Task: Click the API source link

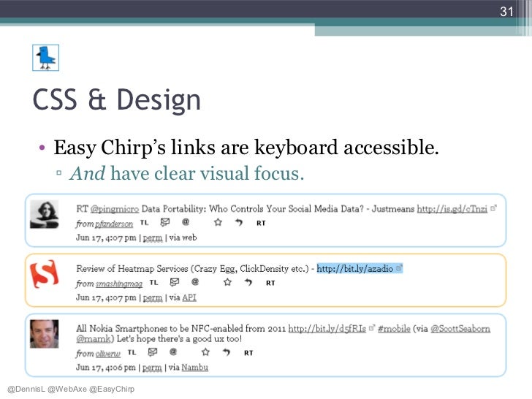Action: point(189,297)
